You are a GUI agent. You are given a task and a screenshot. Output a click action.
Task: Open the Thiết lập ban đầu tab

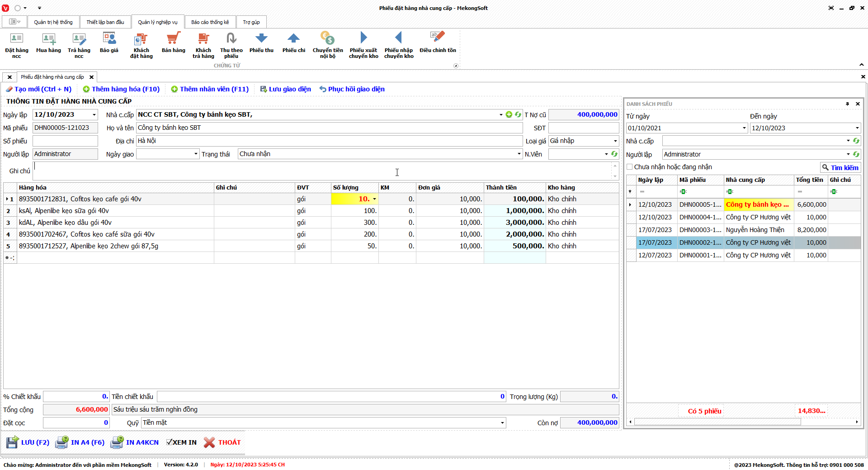(105, 22)
